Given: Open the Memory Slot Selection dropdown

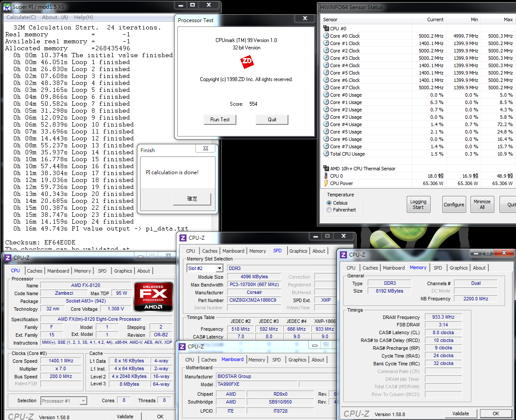Looking at the screenshot, I should pos(219,268).
